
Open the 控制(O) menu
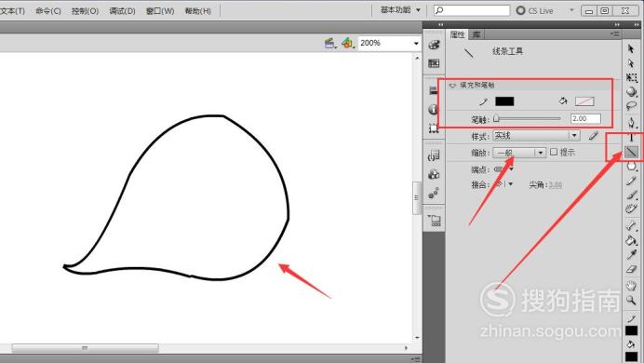tap(85, 11)
